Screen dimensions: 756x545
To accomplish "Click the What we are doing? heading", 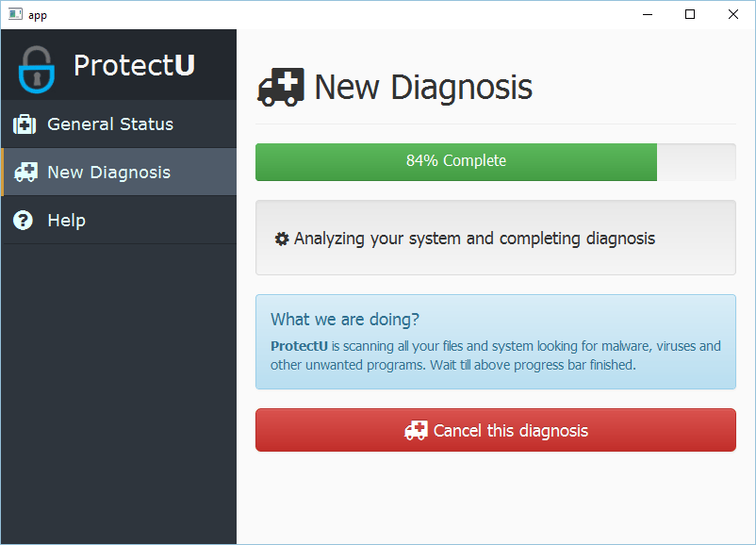I will click(345, 319).
